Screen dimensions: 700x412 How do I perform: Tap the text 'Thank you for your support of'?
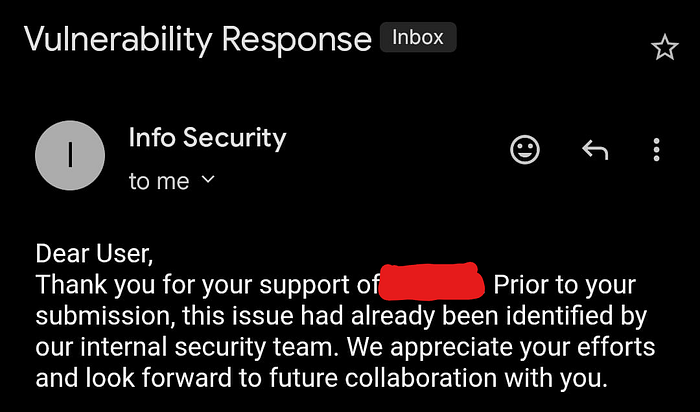point(207,286)
